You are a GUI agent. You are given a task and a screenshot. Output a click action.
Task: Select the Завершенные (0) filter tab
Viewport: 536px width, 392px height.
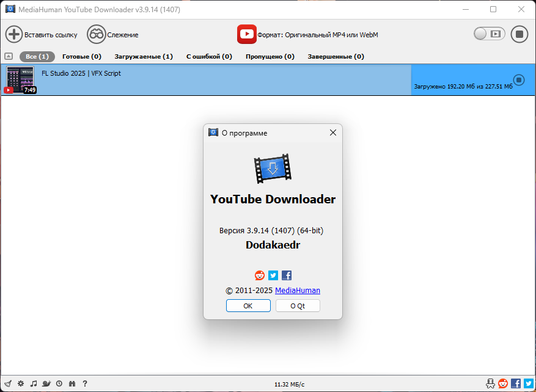pos(336,56)
